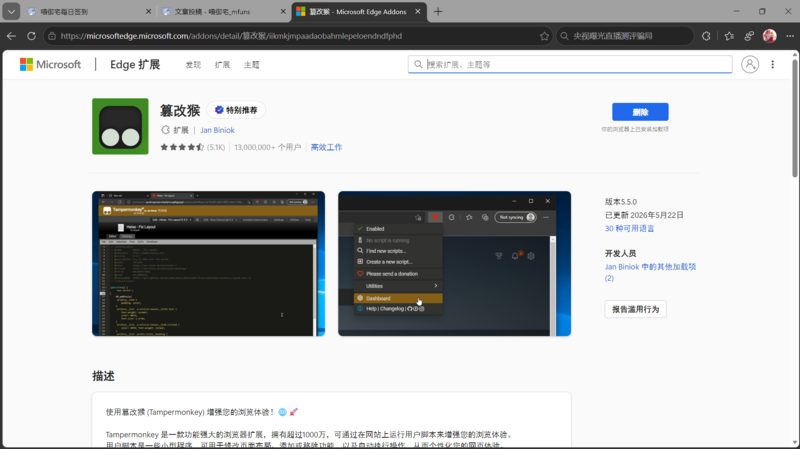Open Jan Biniok 中的其他加载项 link
The image size is (800, 449).
coord(651,272)
